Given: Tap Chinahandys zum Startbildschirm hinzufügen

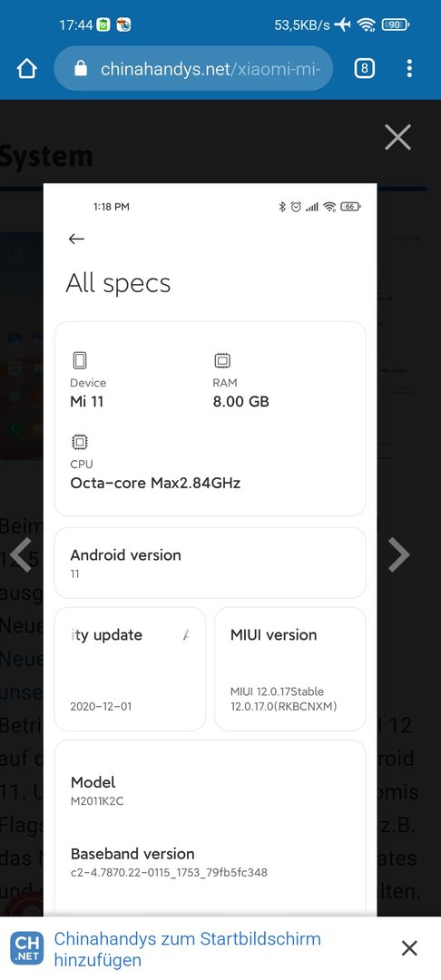Looking at the screenshot, I should pyautogui.click(x=188, y=949).
